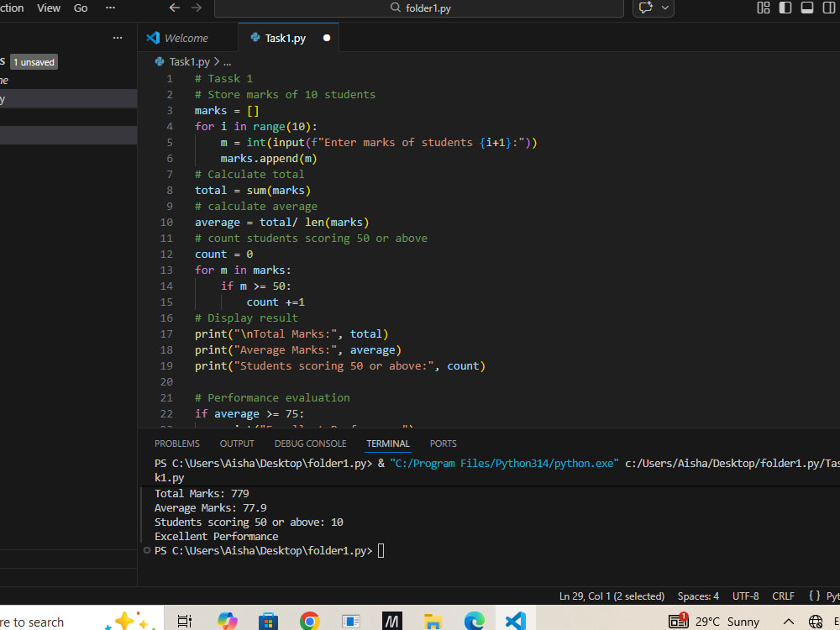Image resolution: width=840 pixels, height=630 pixels.
Task: Click the folder1.py search box
Action: 419,8
